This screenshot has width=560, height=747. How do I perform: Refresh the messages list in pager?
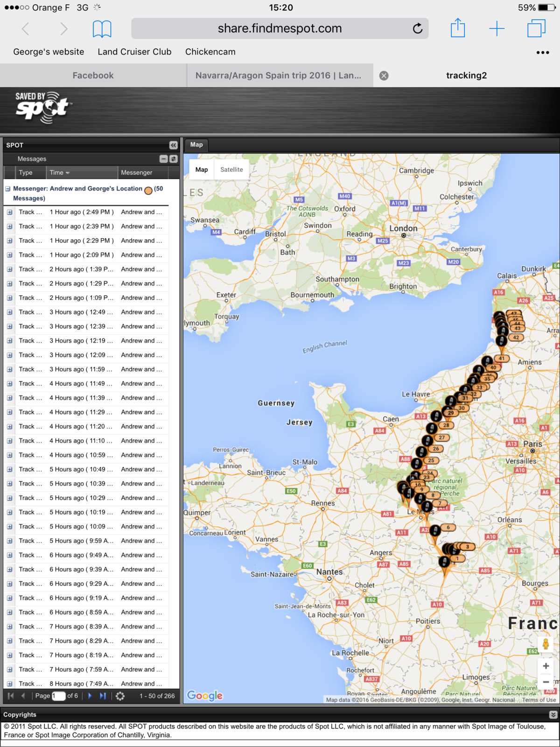120,696
